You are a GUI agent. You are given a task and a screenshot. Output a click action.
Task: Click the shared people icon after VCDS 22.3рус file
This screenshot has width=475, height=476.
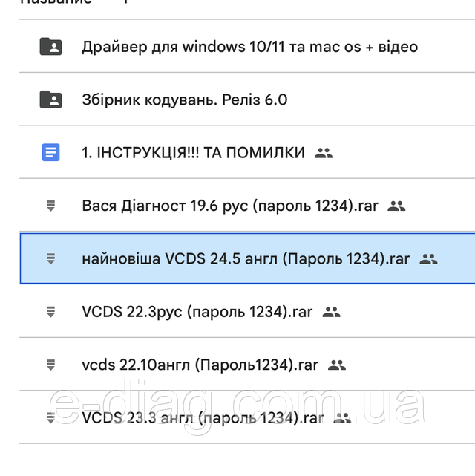331,312
